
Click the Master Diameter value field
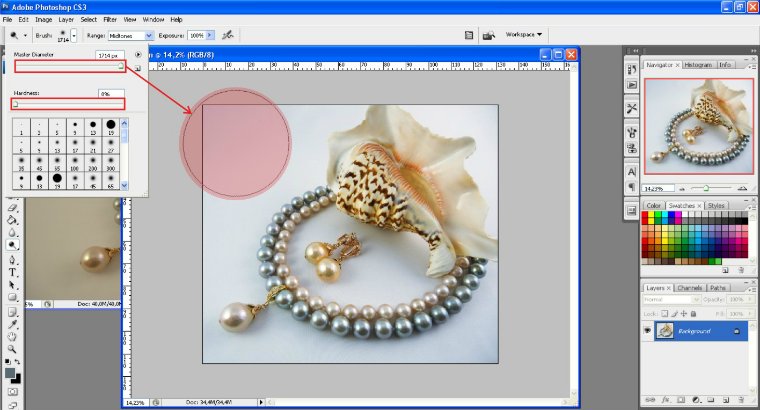(110, 55)
